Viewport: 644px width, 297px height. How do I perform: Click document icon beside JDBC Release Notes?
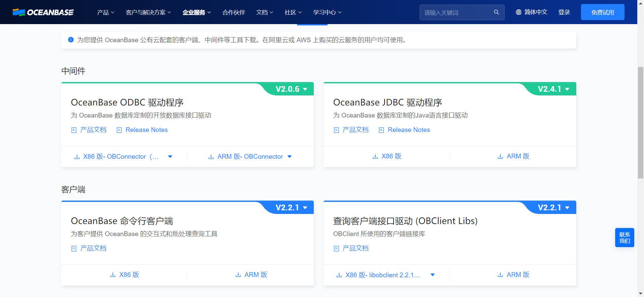click(381, 130)
